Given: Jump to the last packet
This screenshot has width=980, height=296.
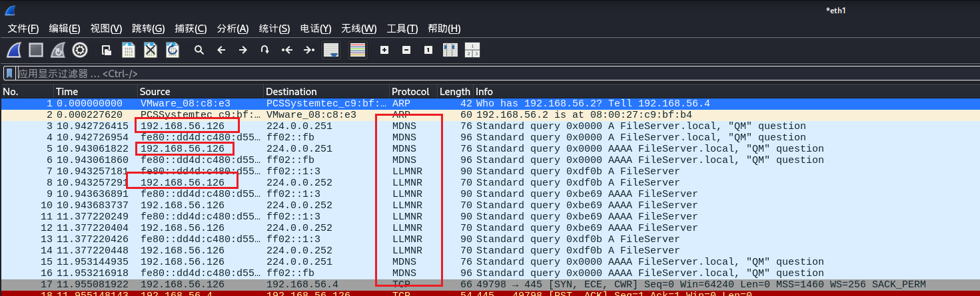Looking at the screenshot, I should click(x=308, y=50).
